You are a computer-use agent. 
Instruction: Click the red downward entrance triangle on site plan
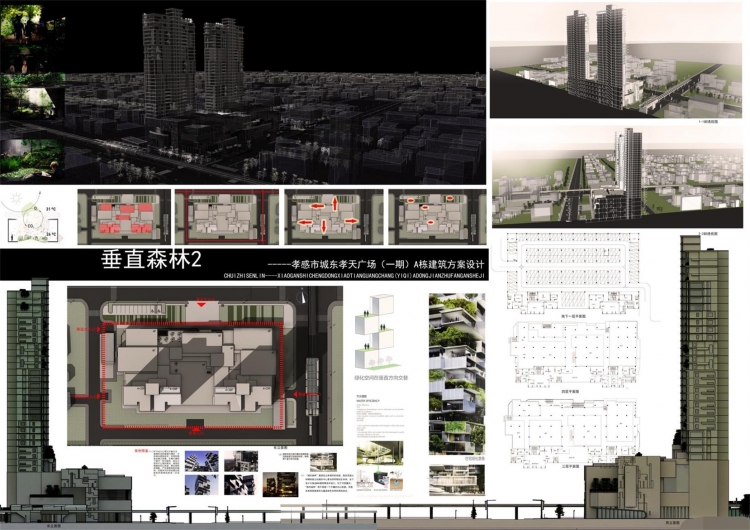tap(202, 304)
